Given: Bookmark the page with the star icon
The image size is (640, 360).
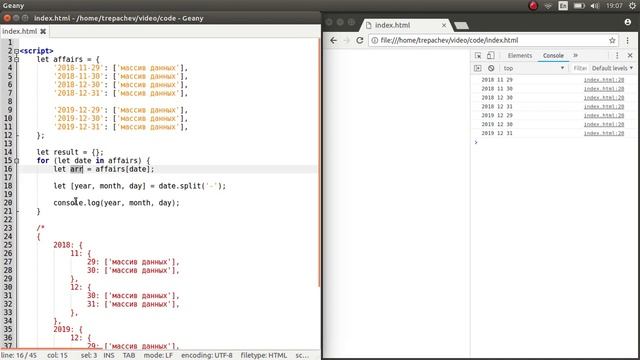Looking at the screenshot, I should [612, 40].
